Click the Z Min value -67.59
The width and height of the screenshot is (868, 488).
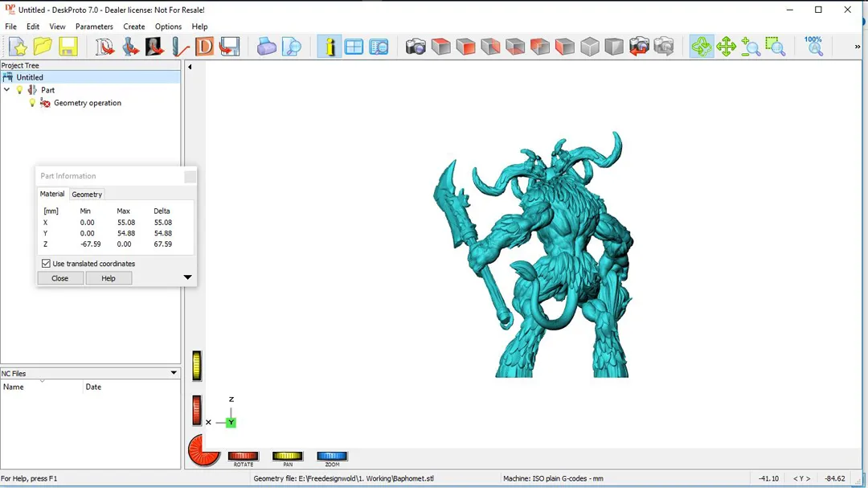(x=91, y=244)
